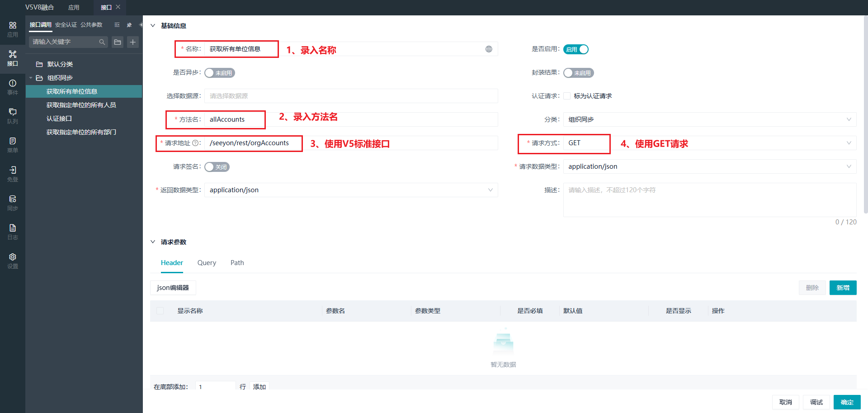Click the new folder icon button
This screenshot has height=413, width=868.
pos(118,42)
